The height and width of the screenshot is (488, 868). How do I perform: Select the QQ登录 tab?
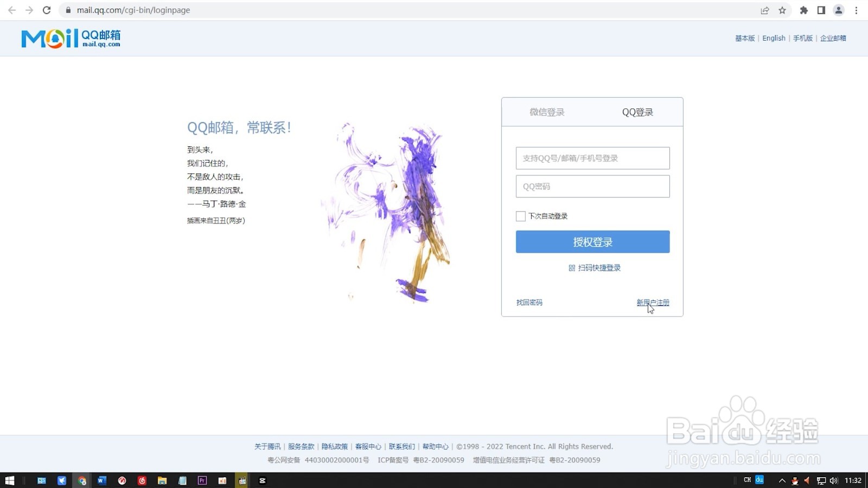coord(637,112)
